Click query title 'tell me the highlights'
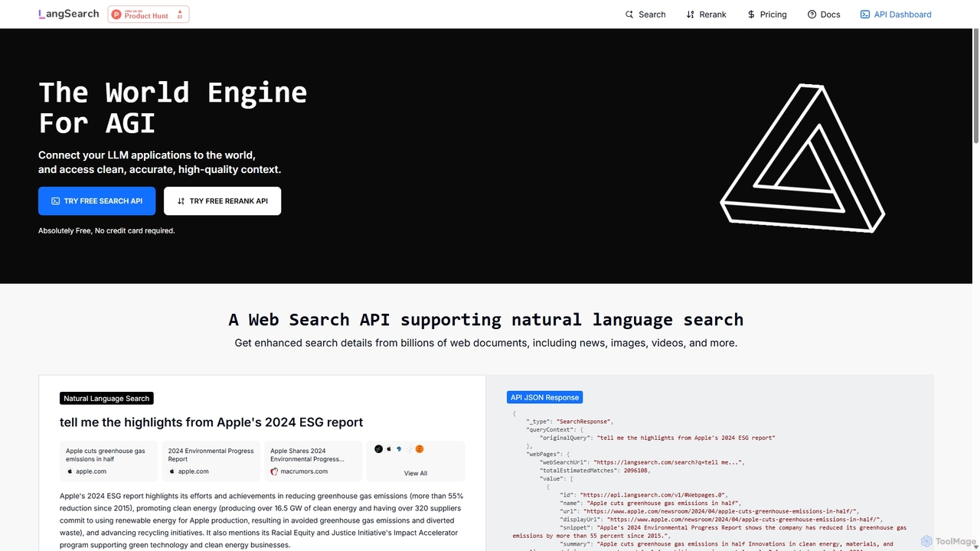The width and height of the screenshot is (980, 551). [x=211, y=422]
